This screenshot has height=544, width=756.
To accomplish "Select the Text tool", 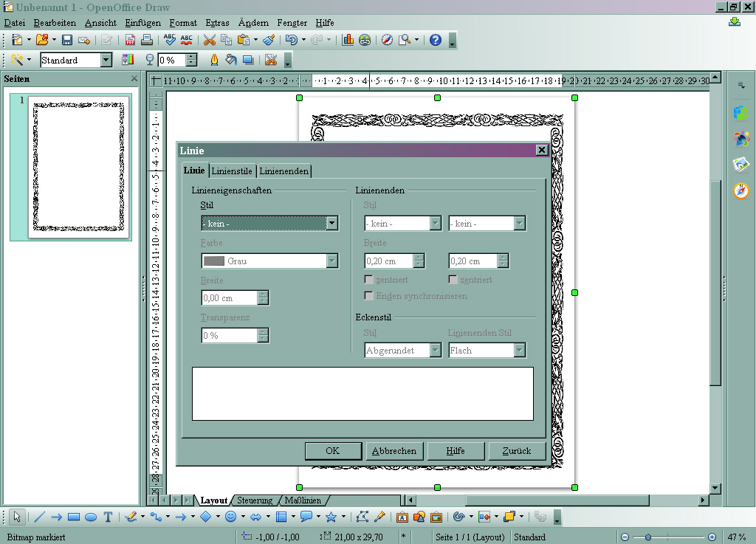I will pos(108,517).
